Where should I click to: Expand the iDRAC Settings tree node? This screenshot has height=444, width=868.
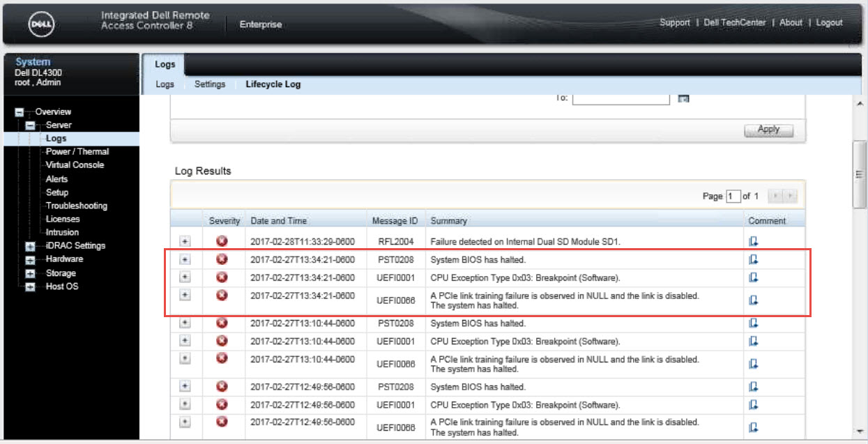pyautogui.click(x=30, y=246)
